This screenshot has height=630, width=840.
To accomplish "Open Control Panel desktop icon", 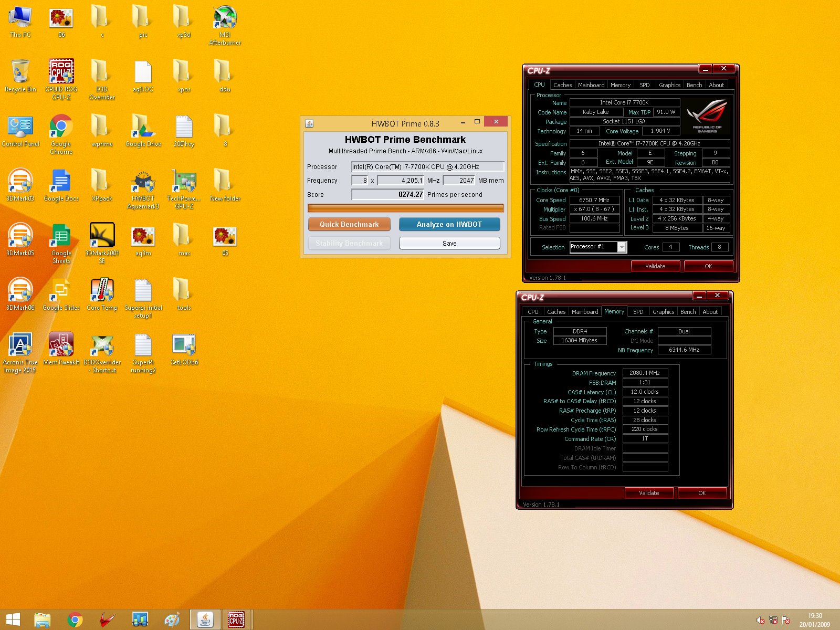I will point(20,131).
